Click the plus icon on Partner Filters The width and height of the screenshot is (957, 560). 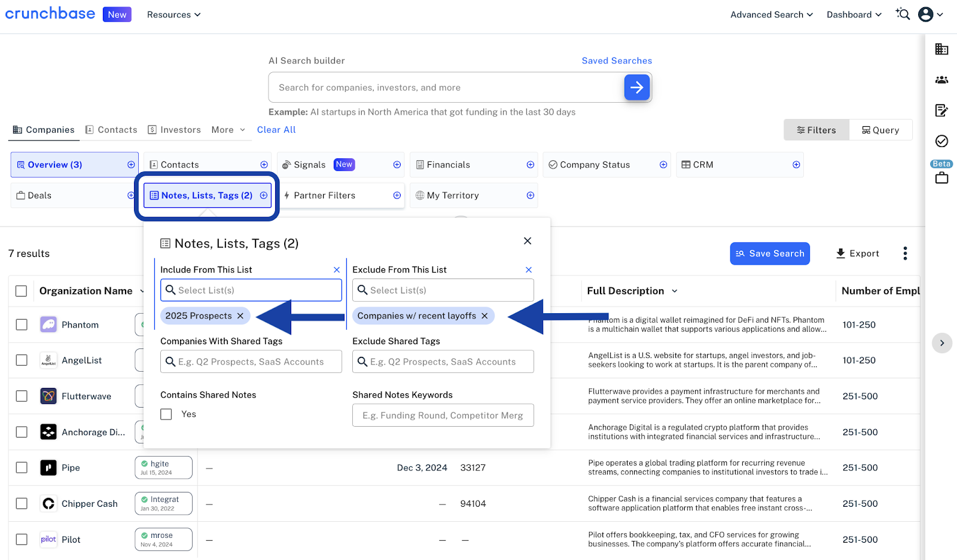[397, 195]
